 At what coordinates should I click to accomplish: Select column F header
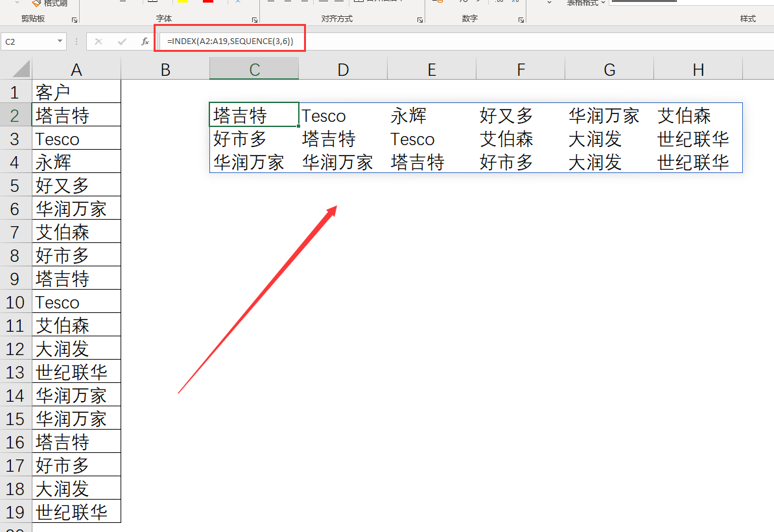pos(521,69)
